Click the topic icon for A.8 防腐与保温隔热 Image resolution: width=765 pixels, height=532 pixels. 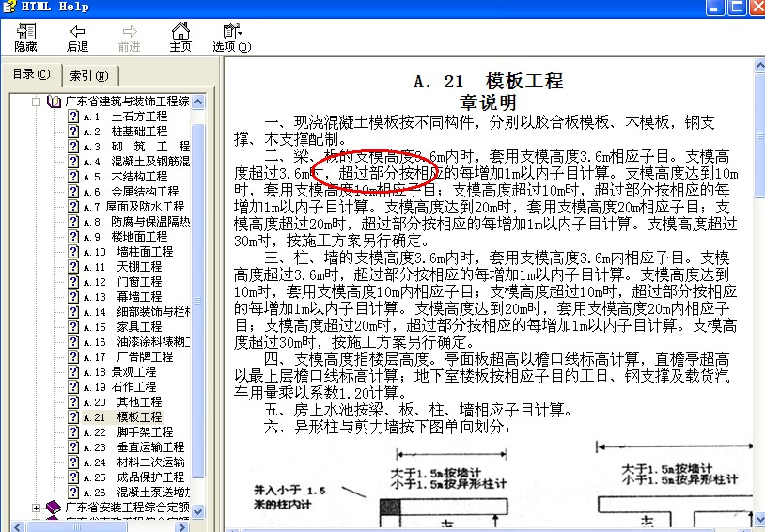coord(73,222)
